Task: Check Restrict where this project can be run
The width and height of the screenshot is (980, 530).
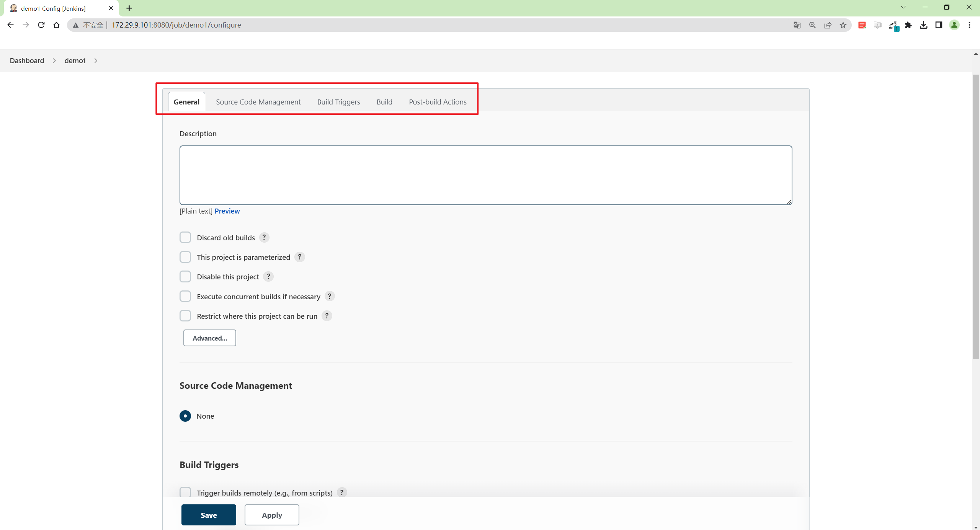Action: click(x=185, y=316)
